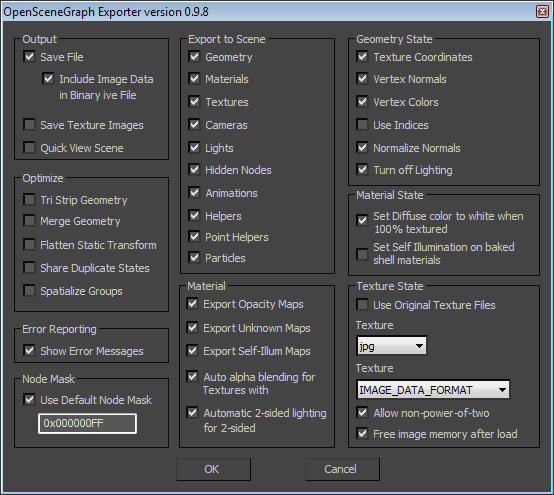Toggle Show Error Messages
This screenshot has width=554, height=495.
click(29, 350)
